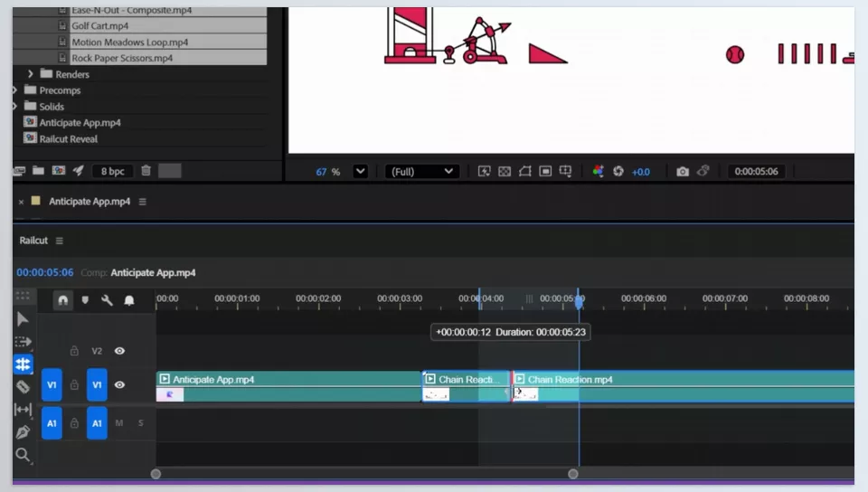Viewport: 868px width, 492px height.
Task: Open grid and guide options icon
Action: [x=565, y=172]
